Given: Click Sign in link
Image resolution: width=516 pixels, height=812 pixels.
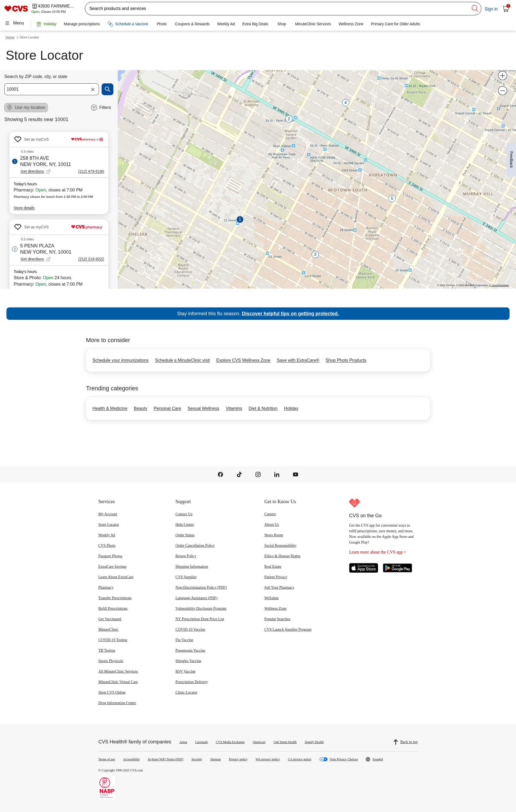Looking at the screenshot, I should point(491,9).
